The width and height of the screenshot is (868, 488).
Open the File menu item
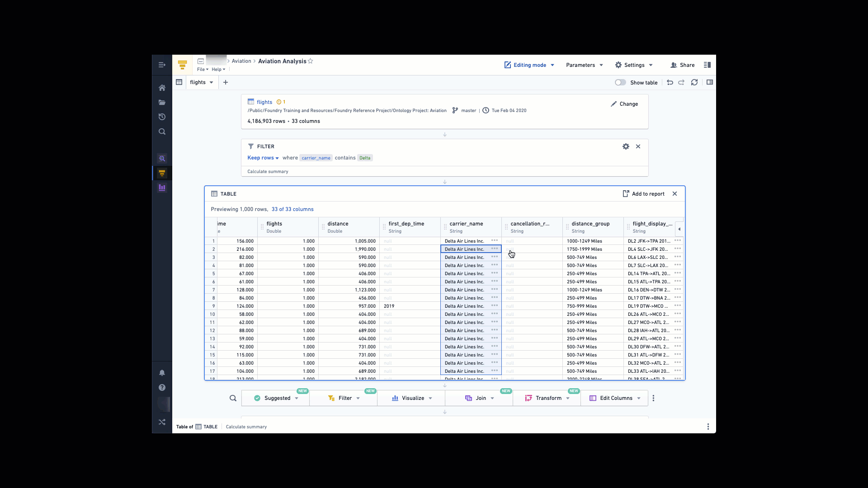(202, 69)
